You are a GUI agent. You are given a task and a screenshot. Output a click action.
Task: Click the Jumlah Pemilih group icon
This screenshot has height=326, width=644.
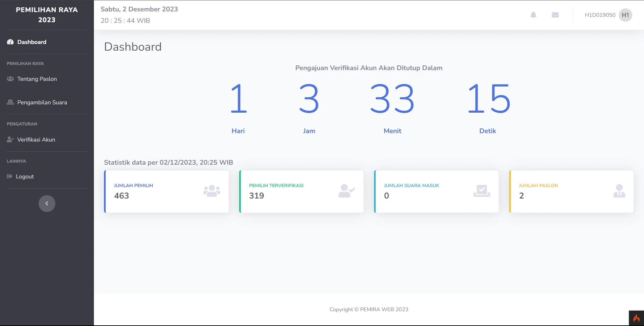click(212, 191)
